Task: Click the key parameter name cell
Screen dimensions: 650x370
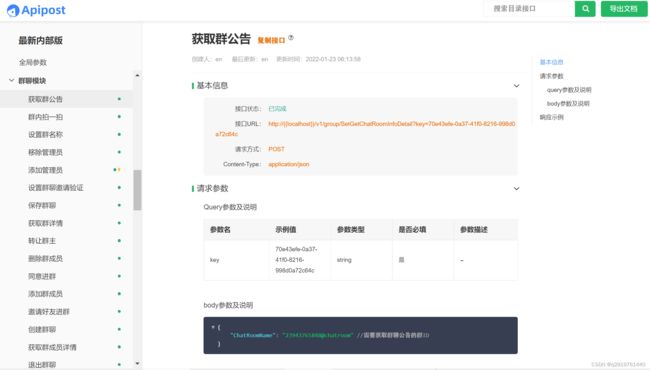Action: (x=236, y=260)
